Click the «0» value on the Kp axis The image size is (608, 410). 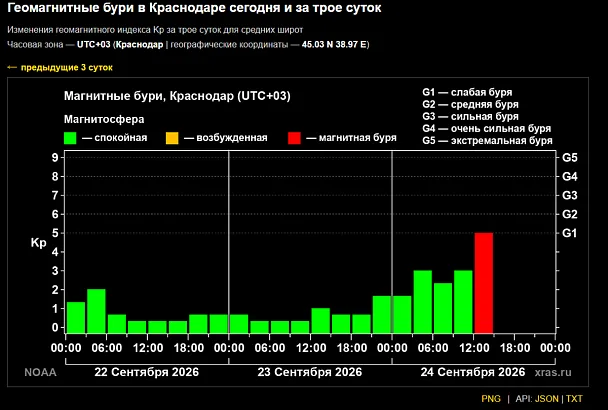point(55,328)
